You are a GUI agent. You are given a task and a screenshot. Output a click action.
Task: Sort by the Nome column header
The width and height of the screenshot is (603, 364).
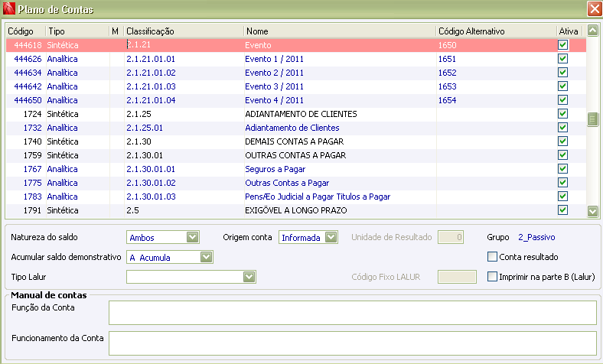[340, 31]
